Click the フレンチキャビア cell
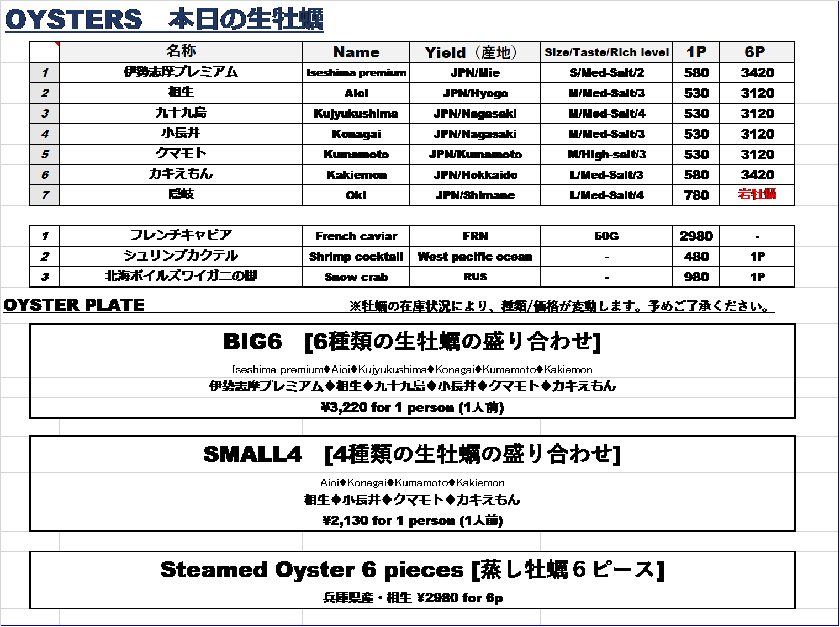 [181, 236]
